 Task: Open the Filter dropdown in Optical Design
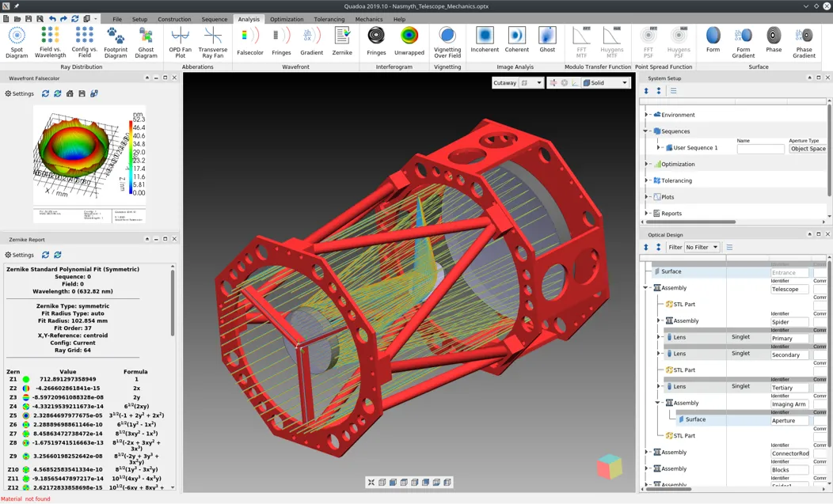point(702,248)
